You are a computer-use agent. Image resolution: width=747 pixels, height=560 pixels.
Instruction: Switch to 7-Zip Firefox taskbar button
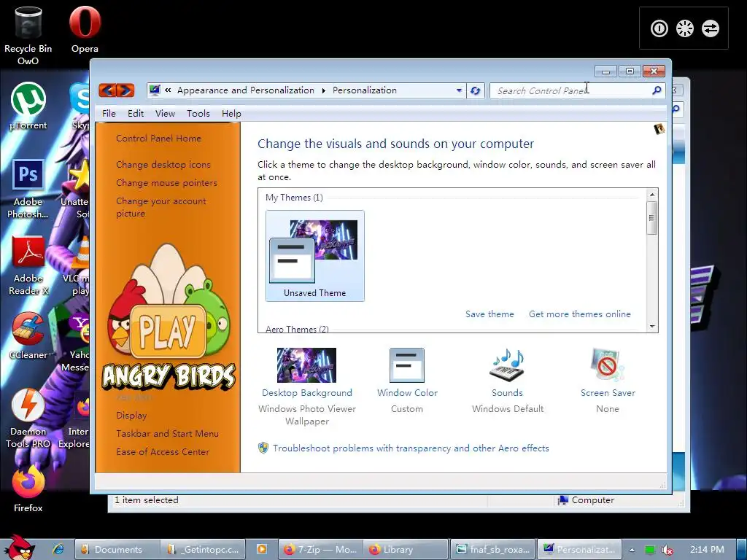tap(321, 549)
